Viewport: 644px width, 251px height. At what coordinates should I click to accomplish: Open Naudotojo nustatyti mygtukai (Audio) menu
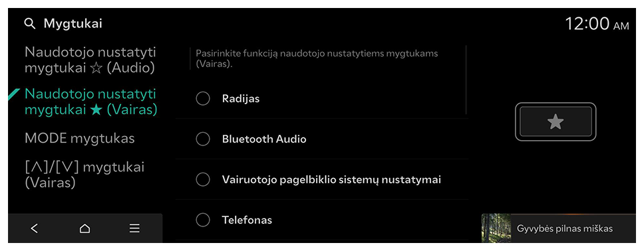(x=90, y=60)
